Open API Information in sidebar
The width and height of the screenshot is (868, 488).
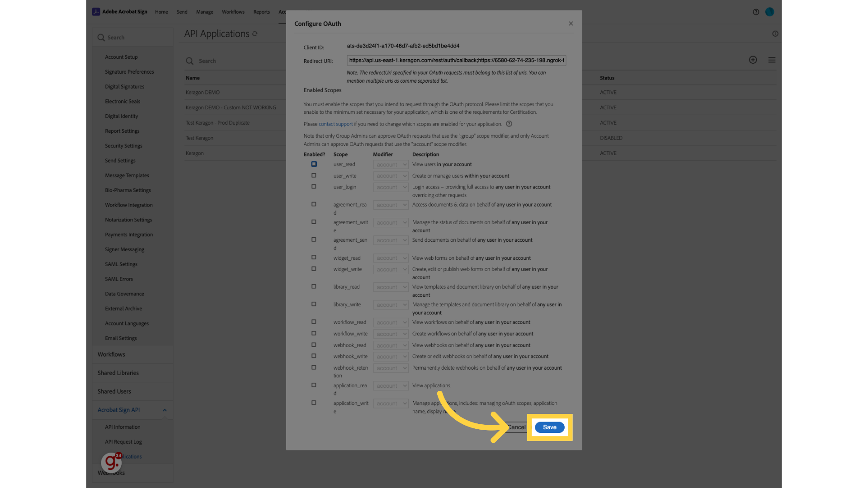(123, 427)
